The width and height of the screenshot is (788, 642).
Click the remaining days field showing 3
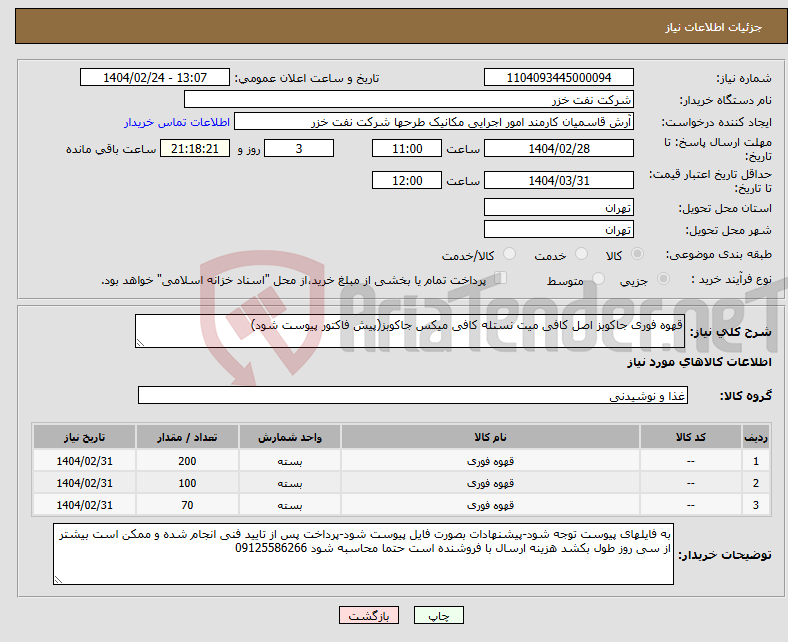299,148
